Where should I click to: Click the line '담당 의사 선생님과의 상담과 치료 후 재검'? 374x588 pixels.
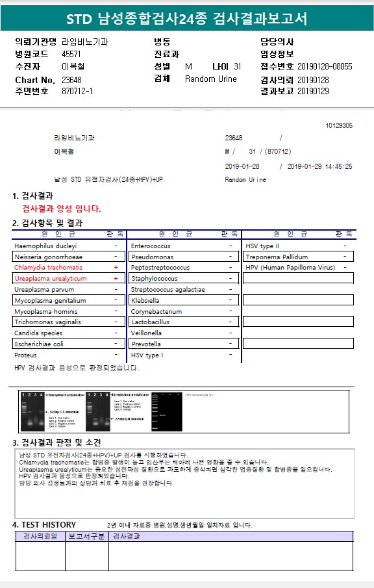tap(96, 483)
